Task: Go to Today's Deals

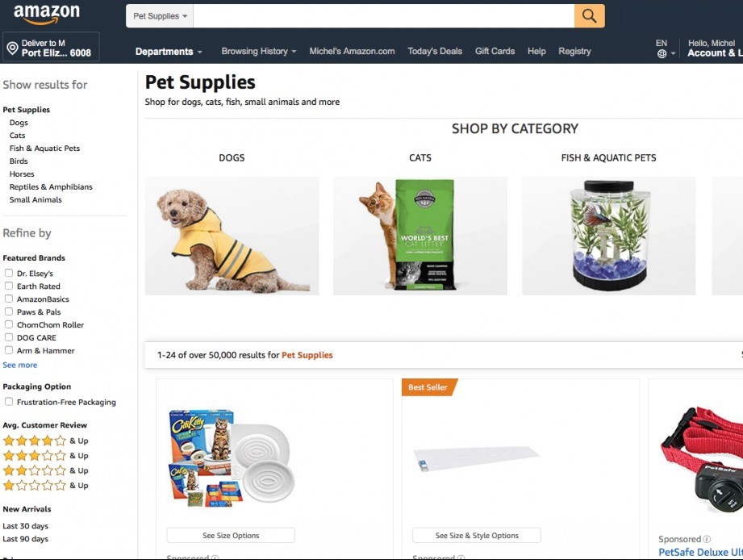Action: pyautogui.click(x=435, y=51)
